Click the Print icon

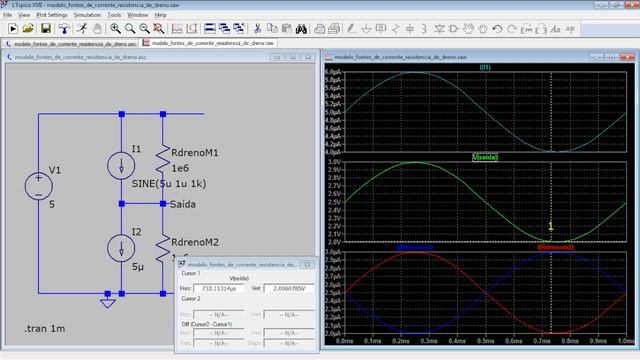click(334, 29)
